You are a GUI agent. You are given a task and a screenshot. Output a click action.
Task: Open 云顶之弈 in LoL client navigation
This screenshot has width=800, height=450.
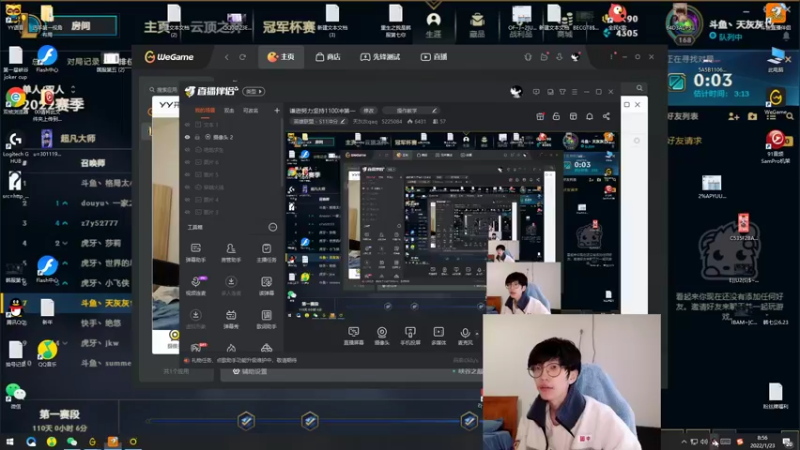coord(218,27)
